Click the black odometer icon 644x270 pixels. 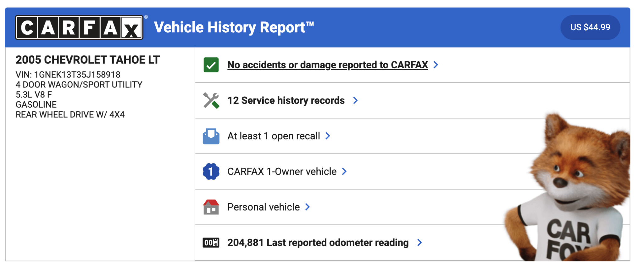(x=211, y=243)
